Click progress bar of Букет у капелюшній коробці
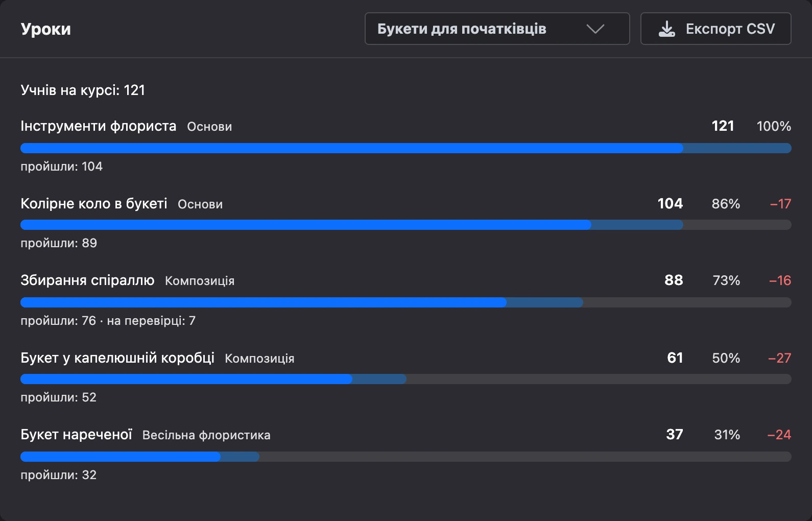Viewport: 812px width, 521px height. coord(405,379)
